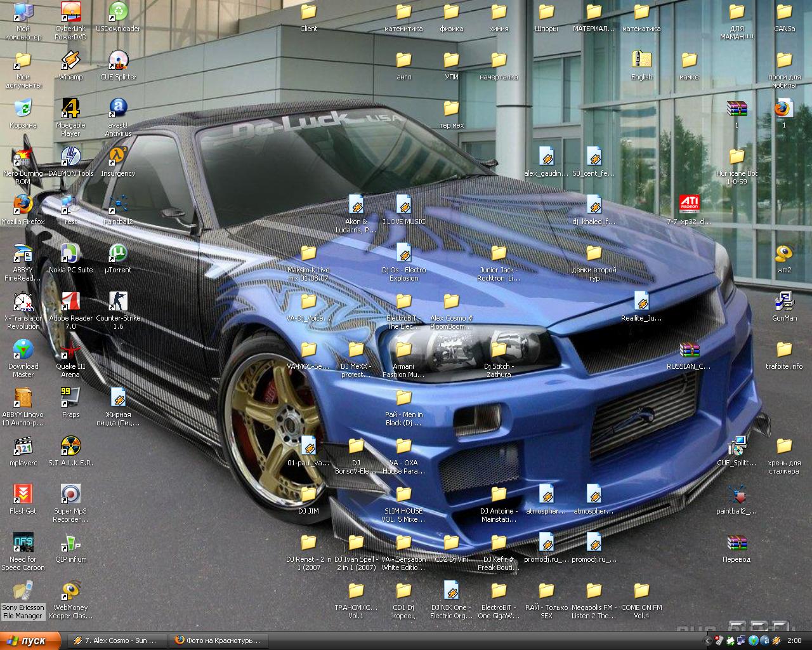Open the Мой компьютер icon
Screen dimensions: 812x650
(x=23, y=22)
